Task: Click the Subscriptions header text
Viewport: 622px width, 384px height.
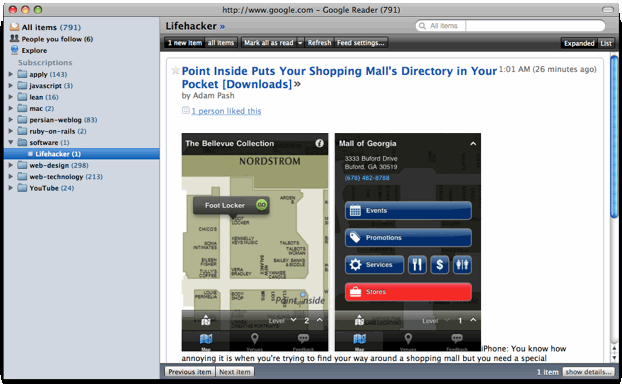Action: coord(45,63)
